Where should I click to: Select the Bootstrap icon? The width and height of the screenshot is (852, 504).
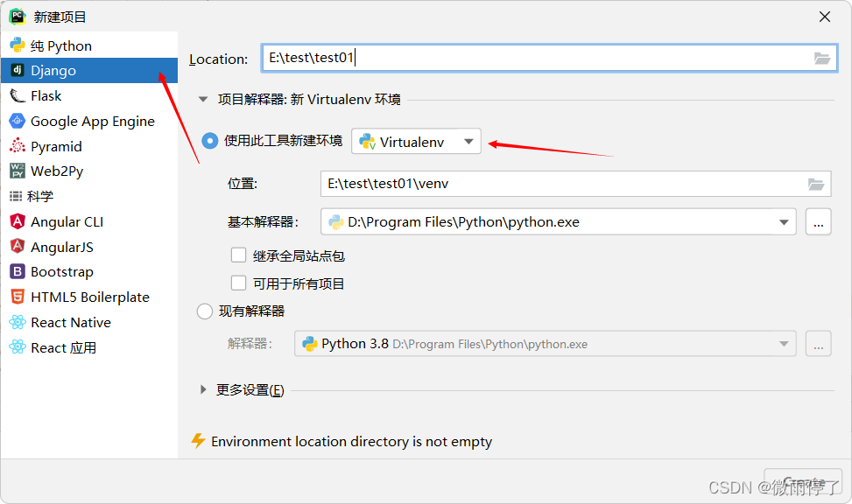coord(18,271)
